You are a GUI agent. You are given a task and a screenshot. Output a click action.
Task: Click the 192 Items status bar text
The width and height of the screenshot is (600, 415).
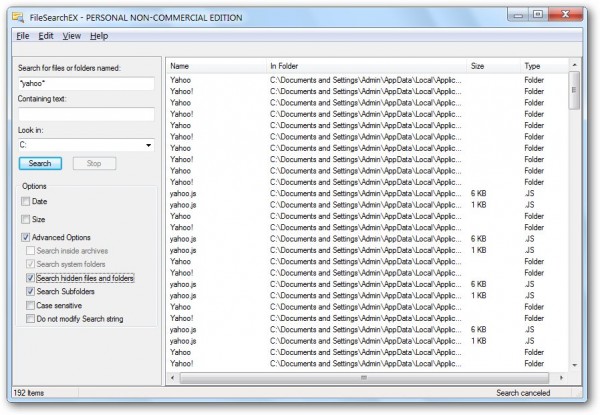point(29,393)
